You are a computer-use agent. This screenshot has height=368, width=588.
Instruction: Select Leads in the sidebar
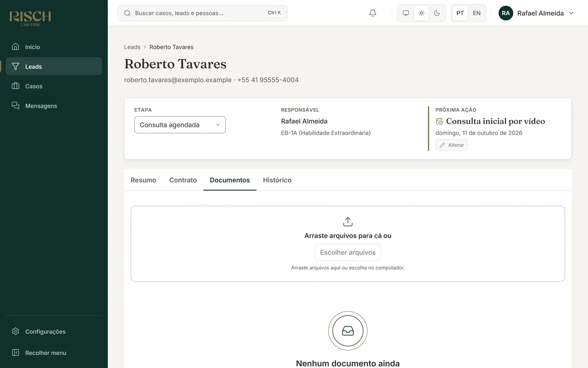(54, 66)
